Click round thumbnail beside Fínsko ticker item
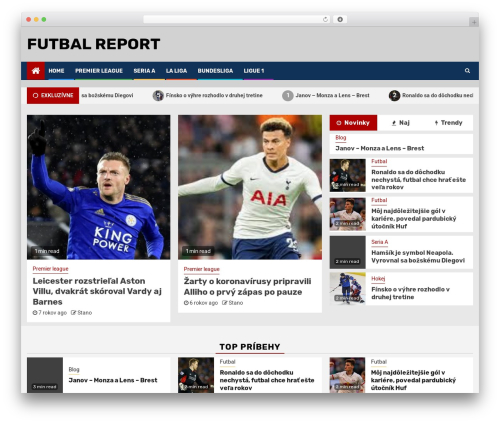This screenshot has height=423, width=500. tap(158, 95)
